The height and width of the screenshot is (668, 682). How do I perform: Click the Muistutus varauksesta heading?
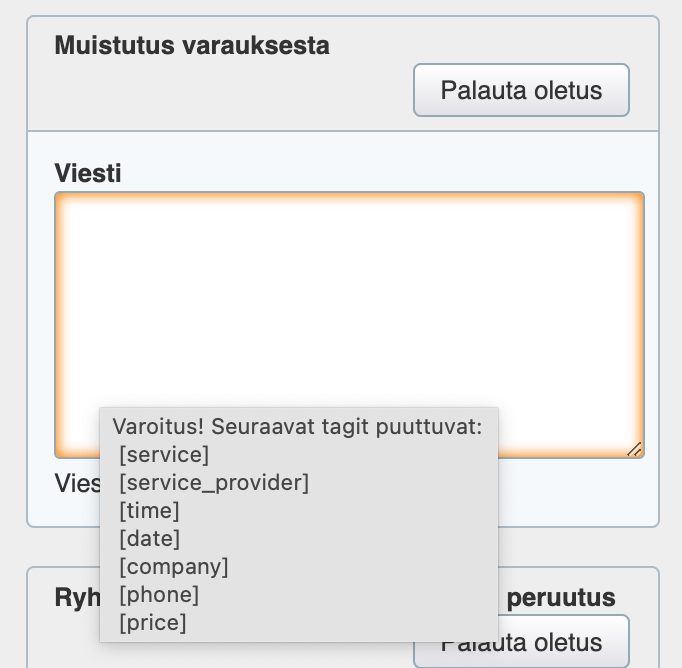(x=191, y=45)
